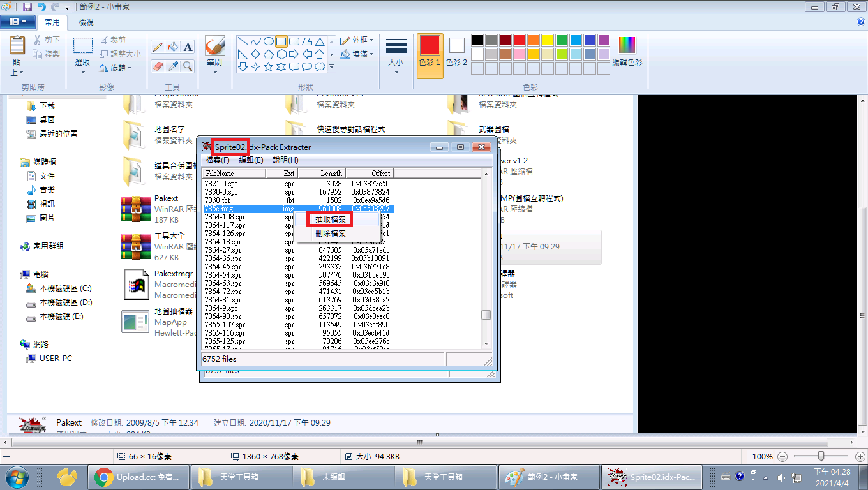Viewport: 868px width, 490px height.
Task: Choose the Eraser tool
Action: pyautogui.click(x=158, y=66)
